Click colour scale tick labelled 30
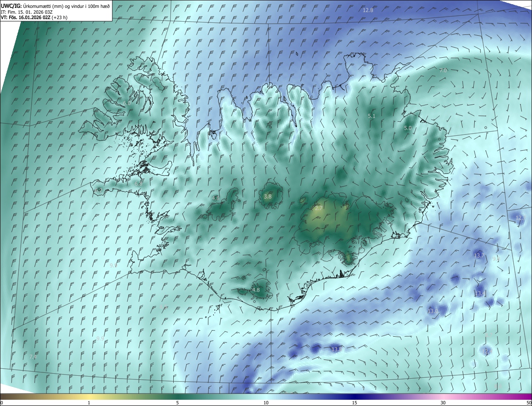532x406 pixels. coord(443,403)
